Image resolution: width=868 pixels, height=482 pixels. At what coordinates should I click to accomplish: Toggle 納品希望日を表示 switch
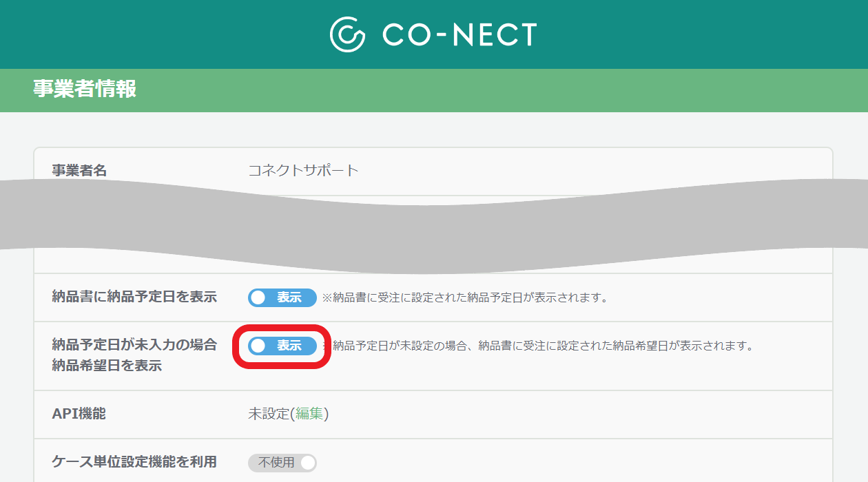click(282, 346)
